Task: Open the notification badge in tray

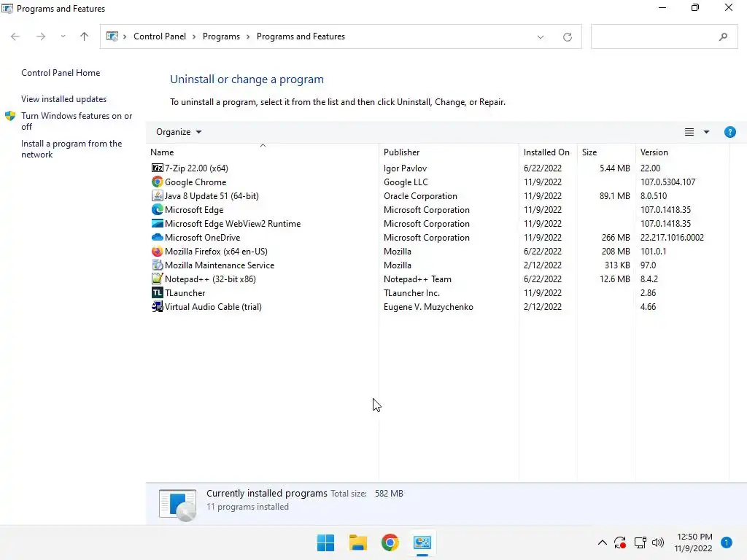Action: click(x=726, y=542)
